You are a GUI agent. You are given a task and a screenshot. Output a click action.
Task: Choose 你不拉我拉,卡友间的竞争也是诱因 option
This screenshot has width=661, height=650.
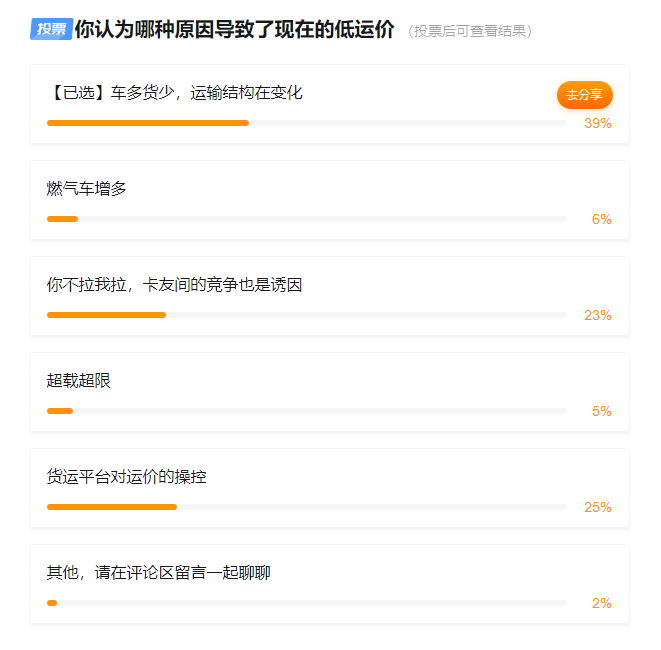(x=330, y=296)
